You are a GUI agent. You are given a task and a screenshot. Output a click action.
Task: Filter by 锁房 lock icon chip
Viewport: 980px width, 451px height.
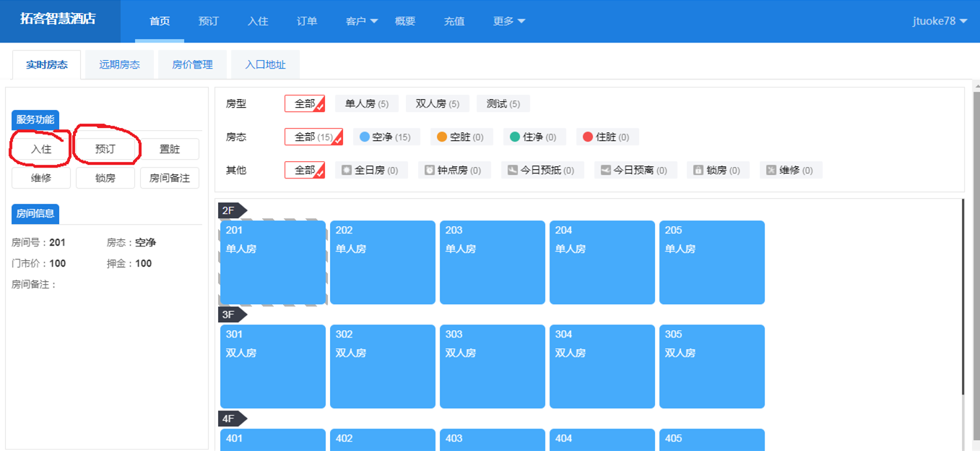(718, 171)
